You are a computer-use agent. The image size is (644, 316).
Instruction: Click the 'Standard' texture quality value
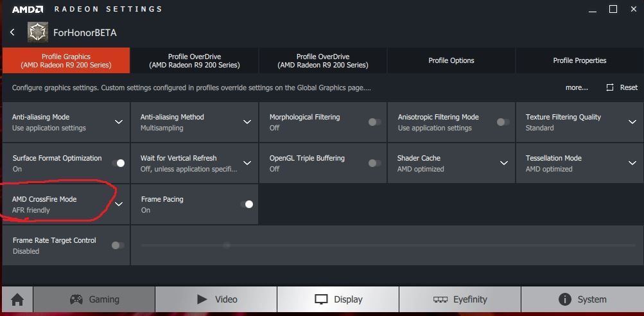click(540, 128)
